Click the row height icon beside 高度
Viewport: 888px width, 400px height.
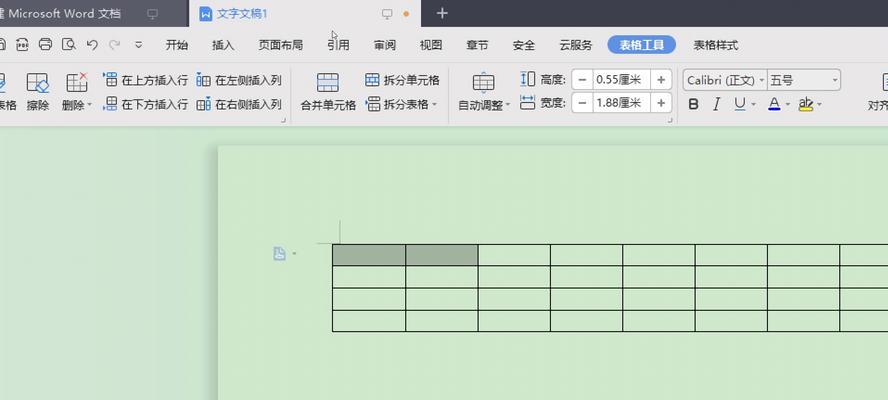(x=527, y=79)
